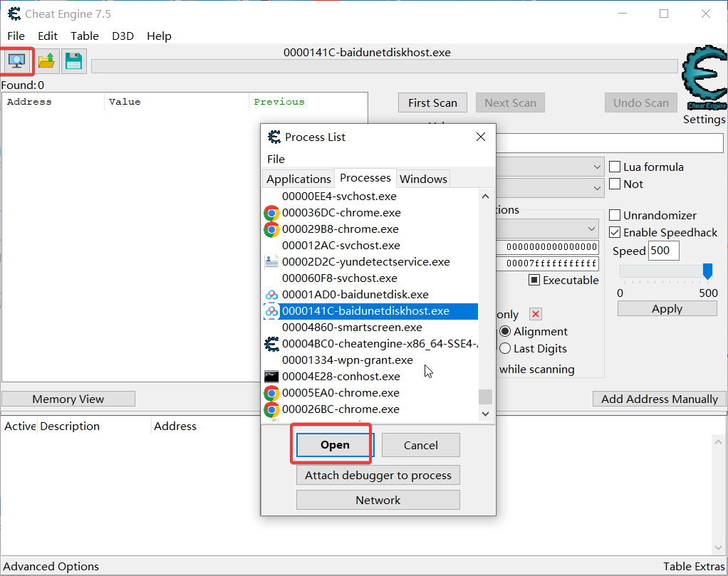Click the stop address 00007fff field
The image size is (728, 576).
[547, 263]
